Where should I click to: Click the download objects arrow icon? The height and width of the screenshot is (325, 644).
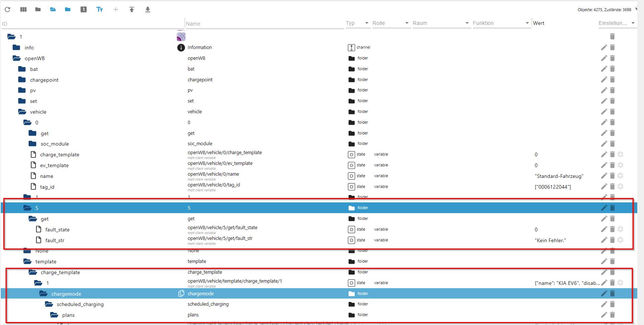pos(148,9)
